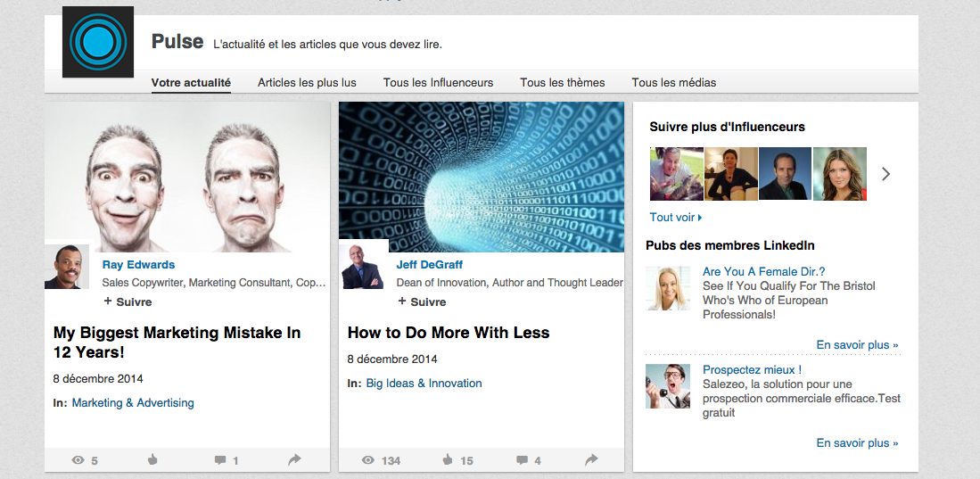980x479 pixels.
Task: Open the Tous les thèmes tab
Action: click(x=563, y=83)
